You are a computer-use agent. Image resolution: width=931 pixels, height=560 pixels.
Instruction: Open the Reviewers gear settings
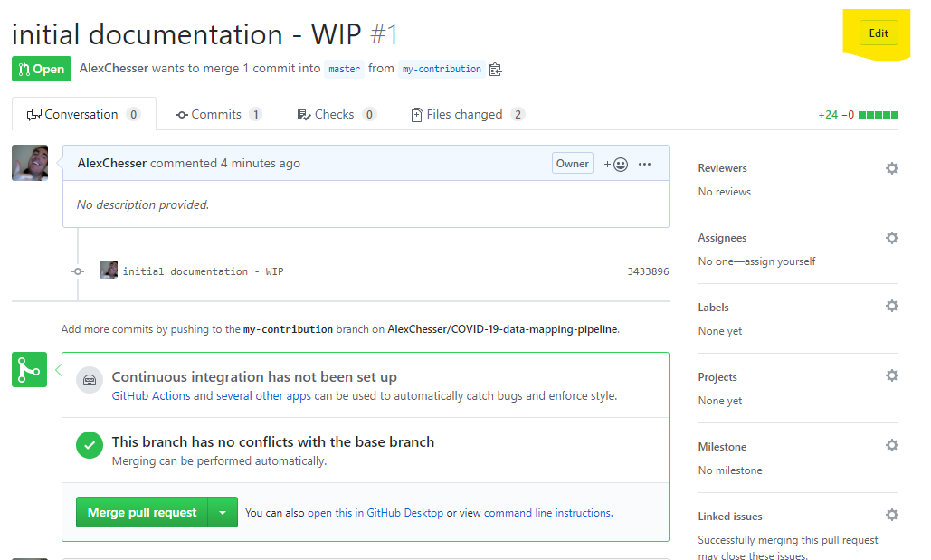click(892, 168)
